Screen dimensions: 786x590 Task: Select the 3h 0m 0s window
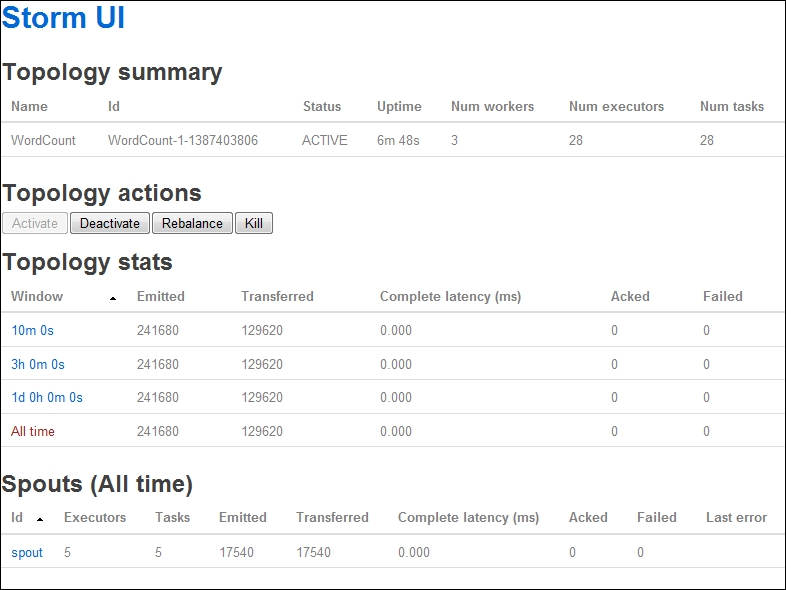(x=38, y=364)
